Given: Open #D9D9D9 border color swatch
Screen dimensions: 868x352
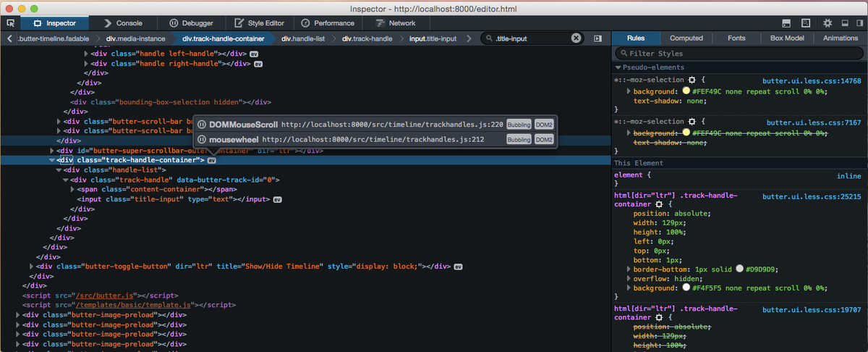Looking at the screenshot, I should [x=740, y=269].
